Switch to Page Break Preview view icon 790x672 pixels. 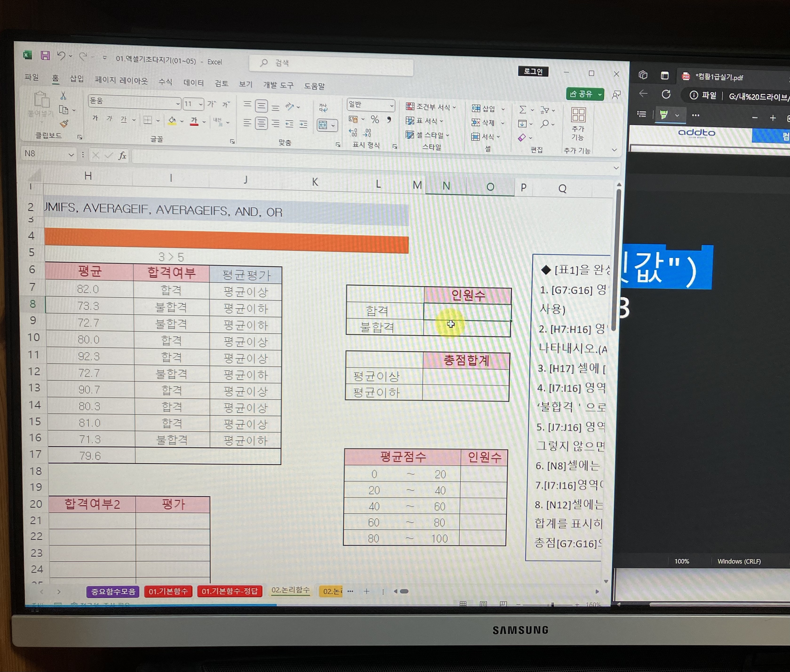(x=503, y=604)
